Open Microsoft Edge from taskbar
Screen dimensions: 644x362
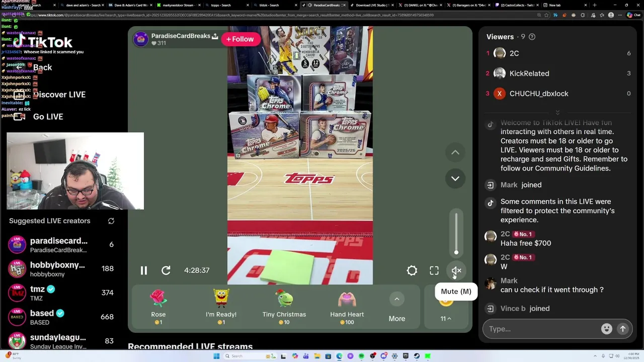click(x=339, y=356)
